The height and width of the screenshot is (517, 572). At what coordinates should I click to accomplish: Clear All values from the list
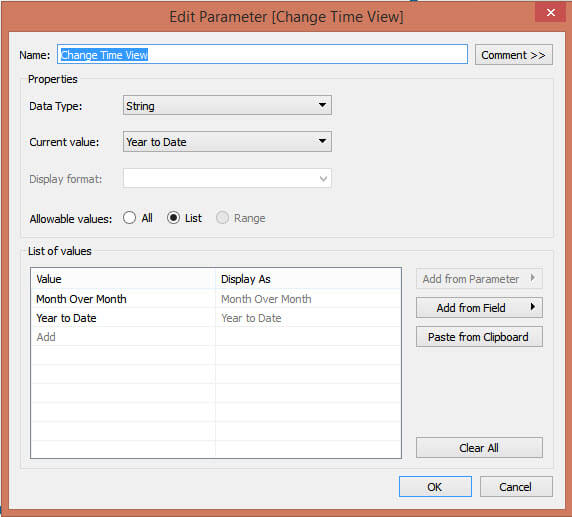[479, 448]
